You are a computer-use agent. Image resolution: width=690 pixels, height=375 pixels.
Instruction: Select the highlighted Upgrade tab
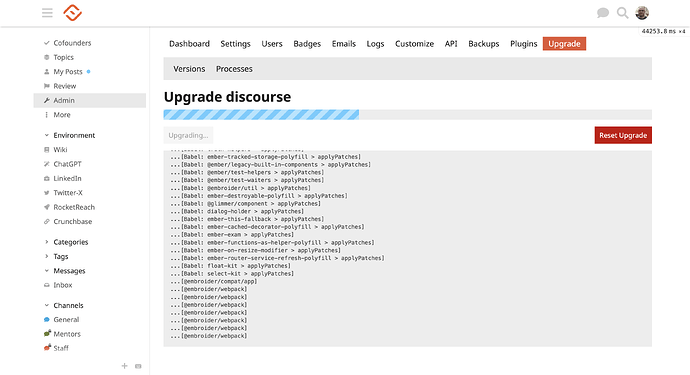click(x=564, y=44)
